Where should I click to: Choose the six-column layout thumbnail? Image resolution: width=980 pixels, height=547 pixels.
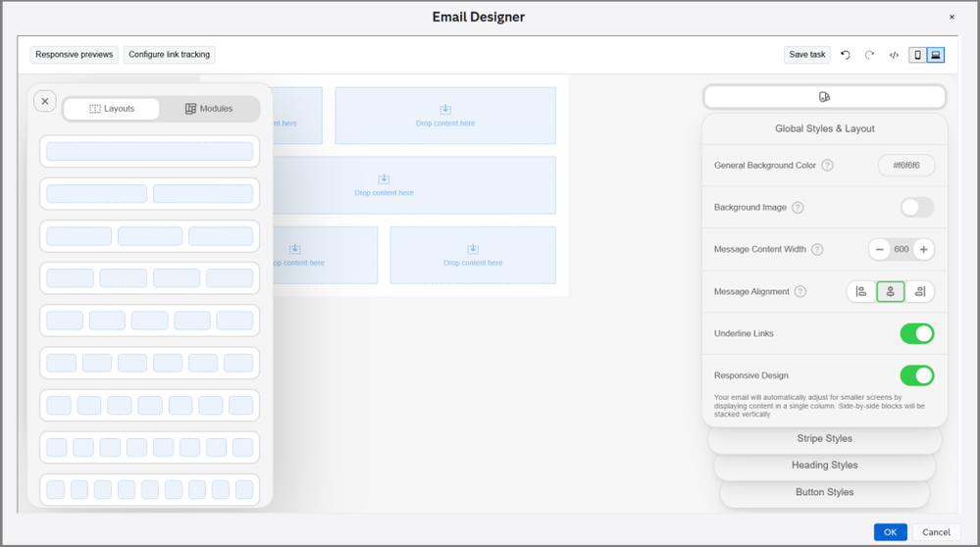(x=149, y=363)
